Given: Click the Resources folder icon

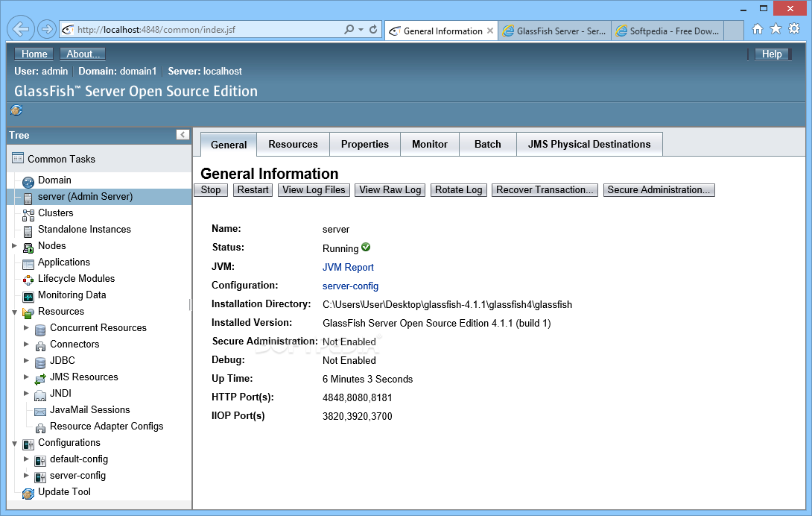Looking at the screenshot, I should 28,312.
